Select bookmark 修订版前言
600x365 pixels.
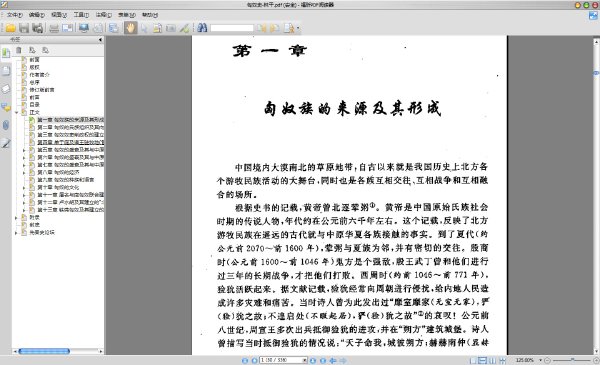click(42, 90)
